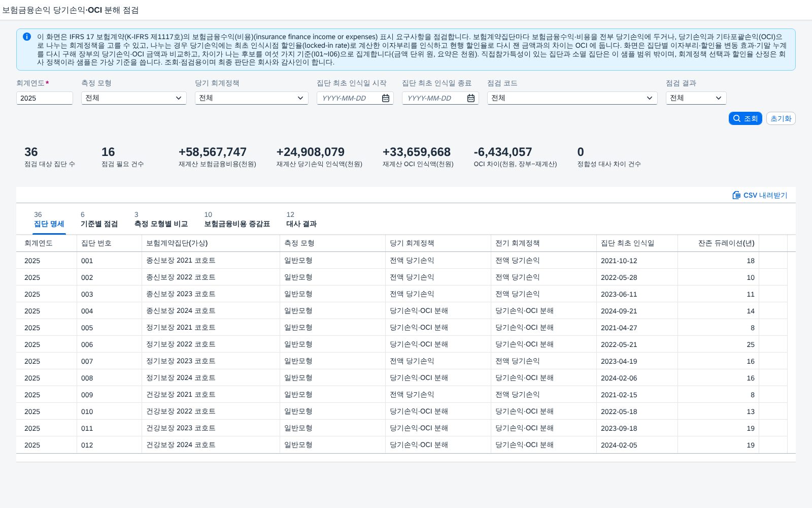Screen dimensions: 812x508
Task: Click the CSV download icon
Action: [x=736, y=195]
